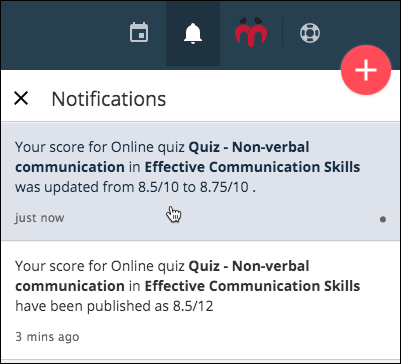Open the notification published 3 mins ago
This screenshot has width=401, height=364.
200,300
